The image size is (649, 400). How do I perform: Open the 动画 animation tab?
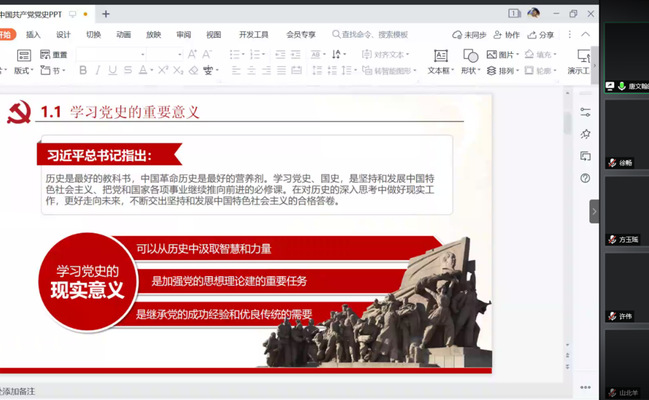click(123, 34)
